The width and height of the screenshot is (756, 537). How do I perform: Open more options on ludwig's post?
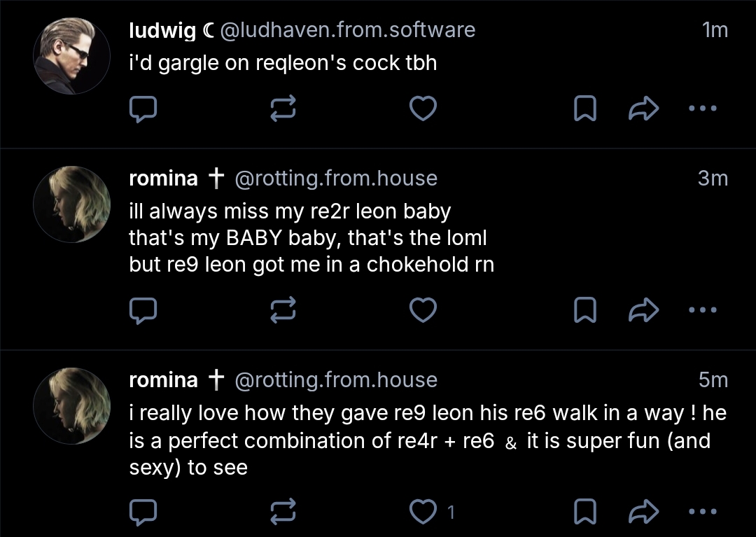click(703, 109)
